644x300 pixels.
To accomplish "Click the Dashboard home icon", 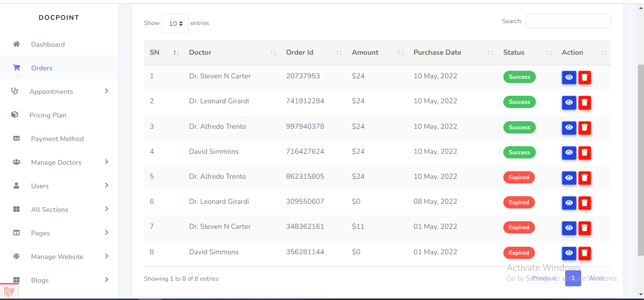I will click(17, 44).
